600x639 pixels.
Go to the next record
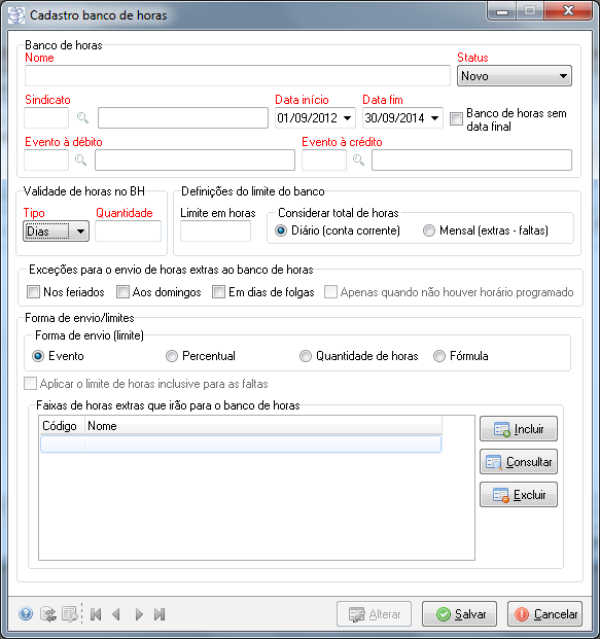click(x=139, y=614)
